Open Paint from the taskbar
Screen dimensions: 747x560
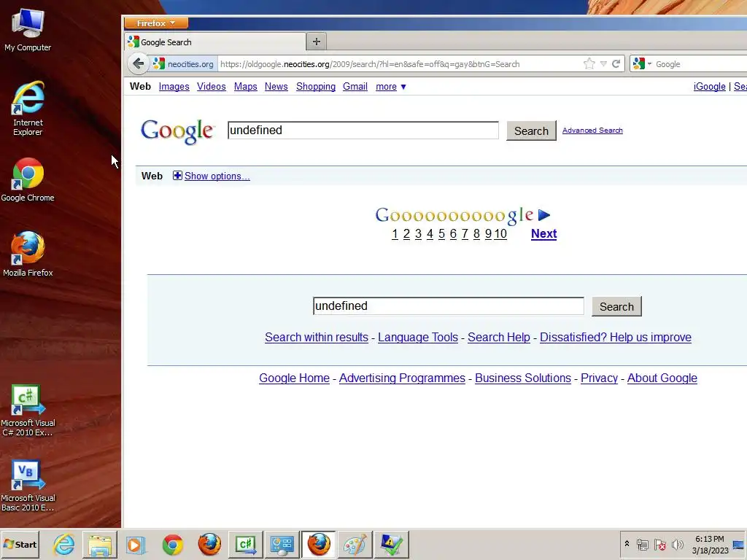pyautogui.click(x=355, y=544)
